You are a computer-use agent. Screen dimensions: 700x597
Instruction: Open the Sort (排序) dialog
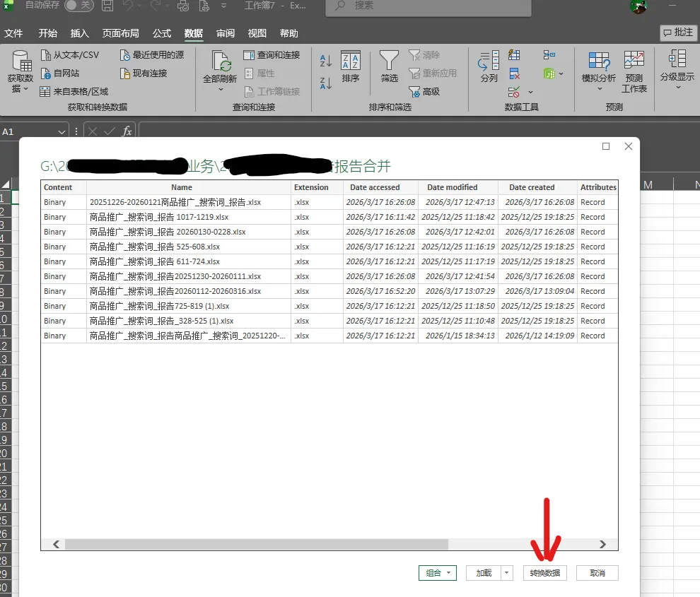[x=351, y=66]
